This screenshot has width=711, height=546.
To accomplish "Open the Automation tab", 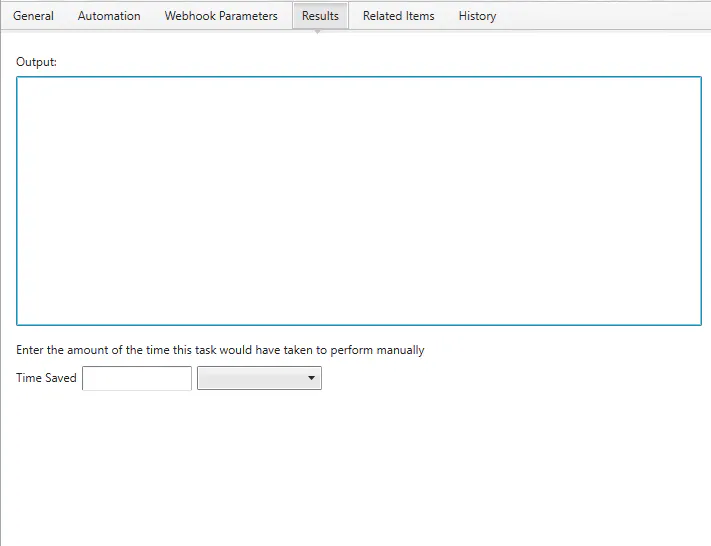I will click(109, 16).
